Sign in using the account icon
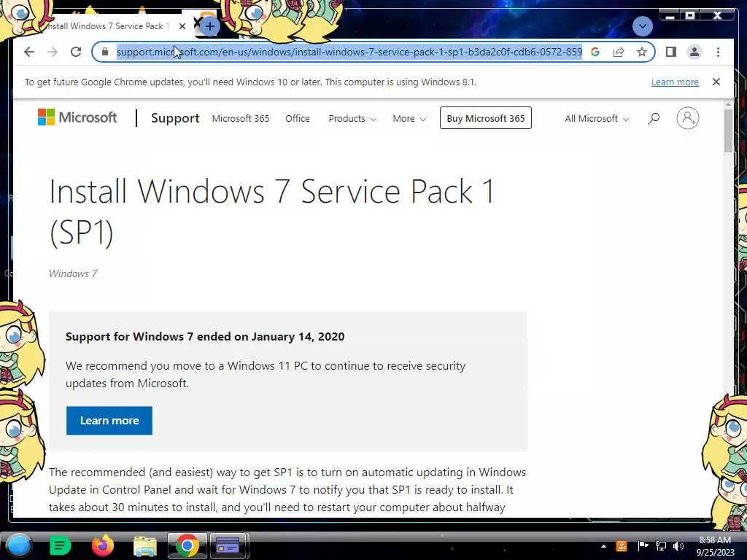747x560 pixels. (687, 118)
